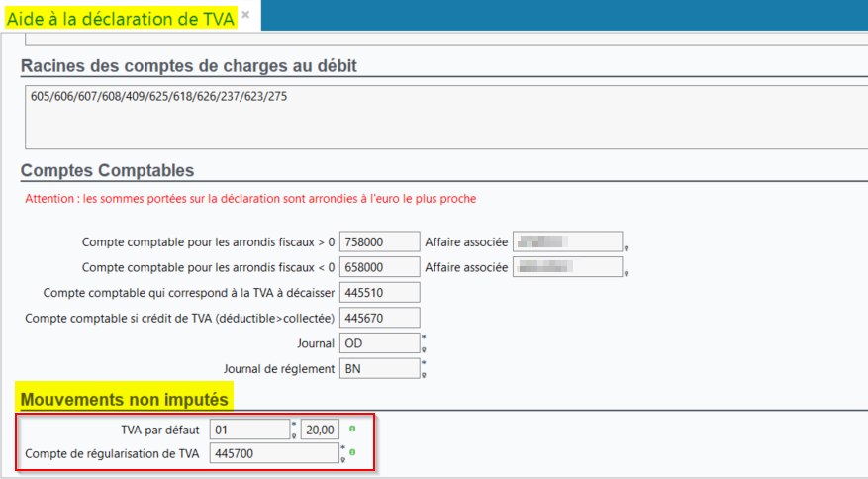Open lookup icon beside TVA par défaut 01
The image size is (868, 479).
294,434
